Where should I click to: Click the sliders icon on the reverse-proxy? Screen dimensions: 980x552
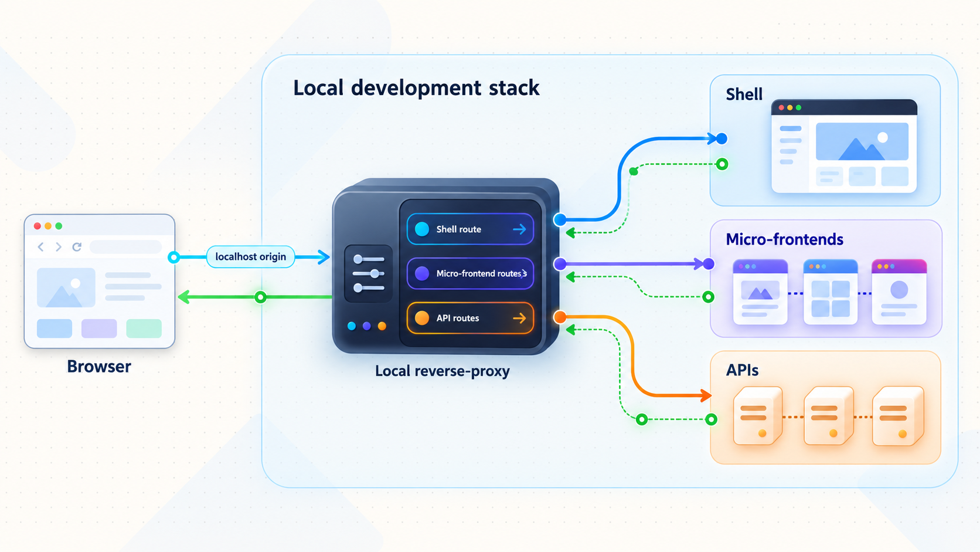point(369,273)
